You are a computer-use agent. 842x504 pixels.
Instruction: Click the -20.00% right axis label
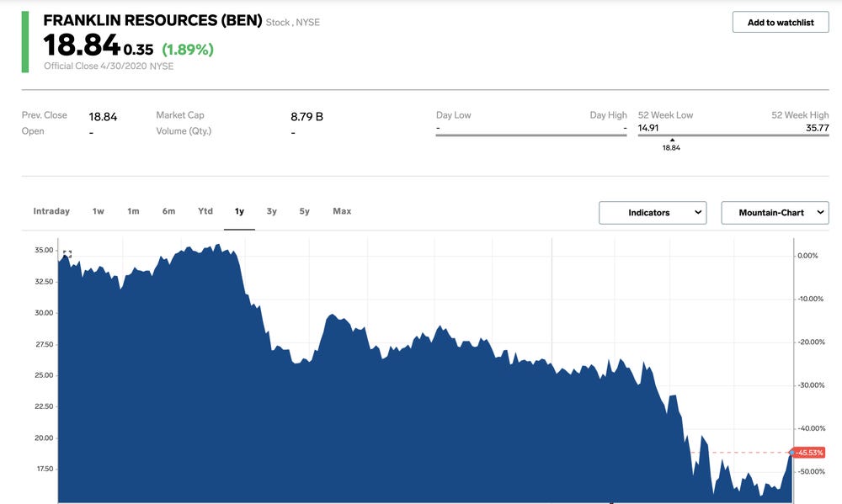811,342
